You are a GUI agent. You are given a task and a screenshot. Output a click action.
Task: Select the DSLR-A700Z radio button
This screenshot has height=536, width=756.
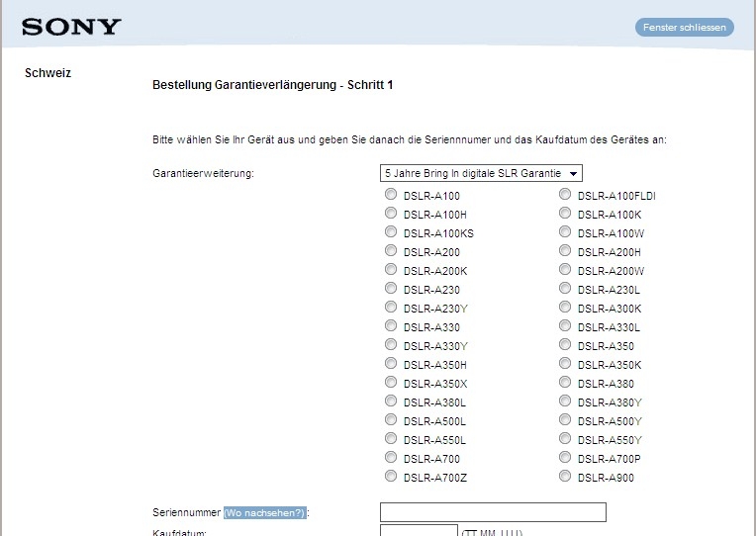coord(391,477)
